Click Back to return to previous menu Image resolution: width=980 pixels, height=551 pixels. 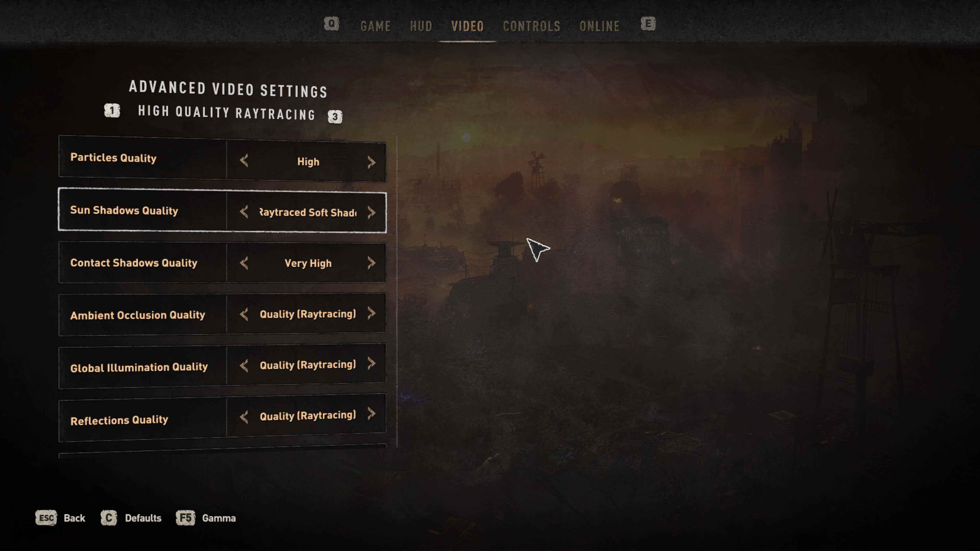(x=74, y=517)
